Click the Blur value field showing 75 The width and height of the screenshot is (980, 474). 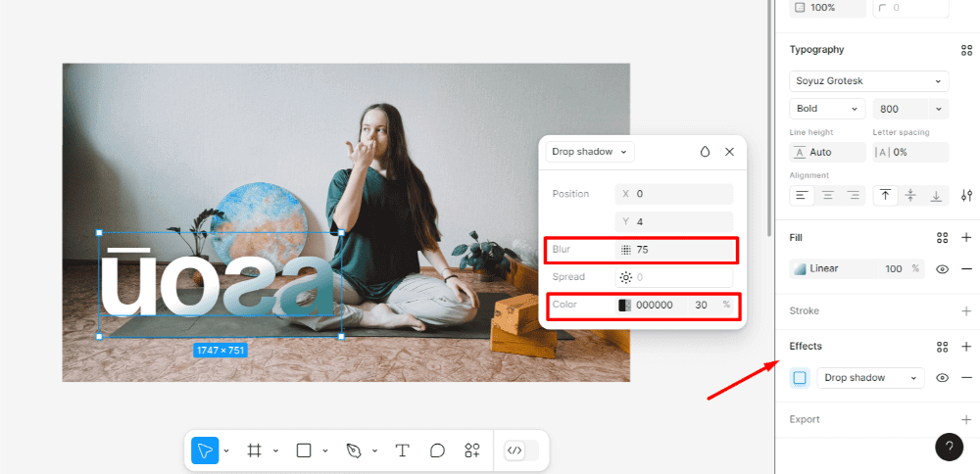coord(674,250)
